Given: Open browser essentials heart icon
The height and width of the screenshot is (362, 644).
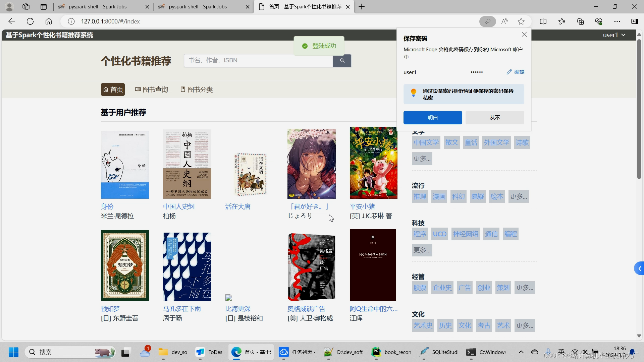Looking at the screenshot, I should [599, 21].
